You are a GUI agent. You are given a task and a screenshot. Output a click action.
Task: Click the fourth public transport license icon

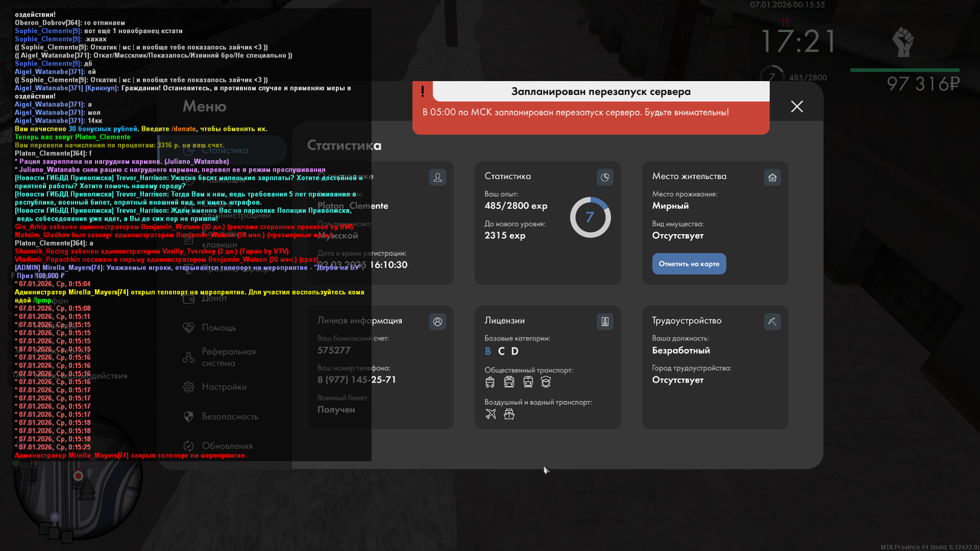click(x=546, y=382)
